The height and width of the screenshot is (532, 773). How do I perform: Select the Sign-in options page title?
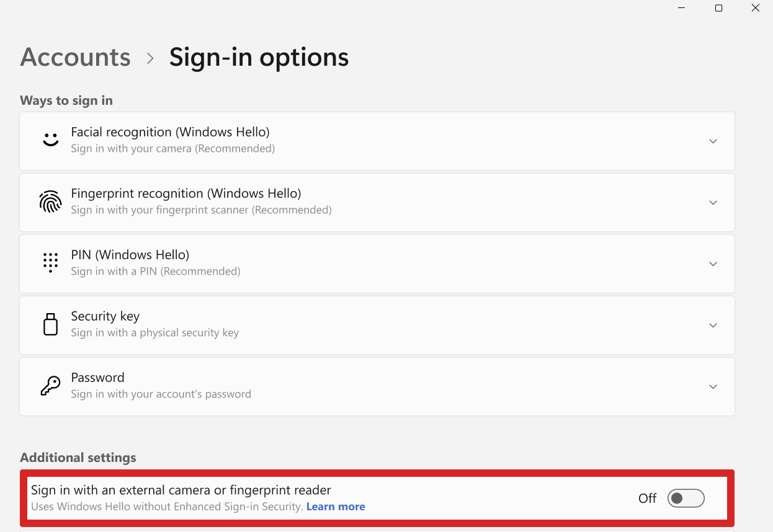259,57
